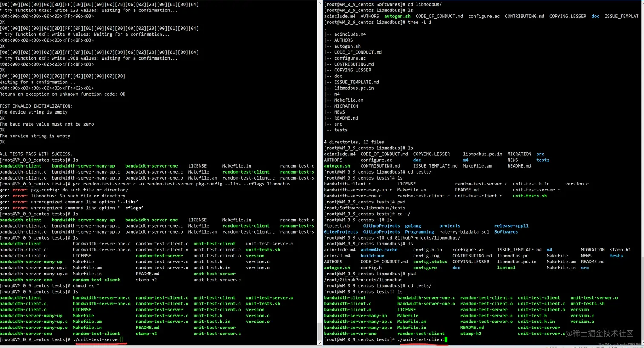
Task: Click the left pane scrollbar up arrow
Action: coord(320,3)
